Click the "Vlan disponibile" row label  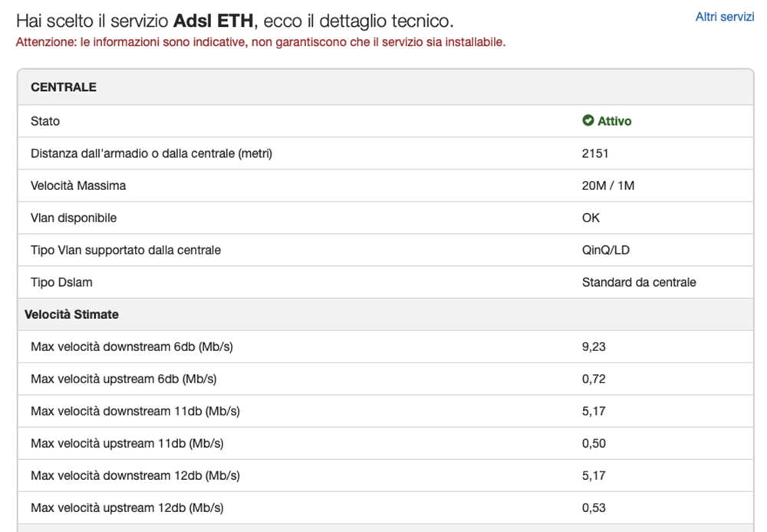pos(74,218)
